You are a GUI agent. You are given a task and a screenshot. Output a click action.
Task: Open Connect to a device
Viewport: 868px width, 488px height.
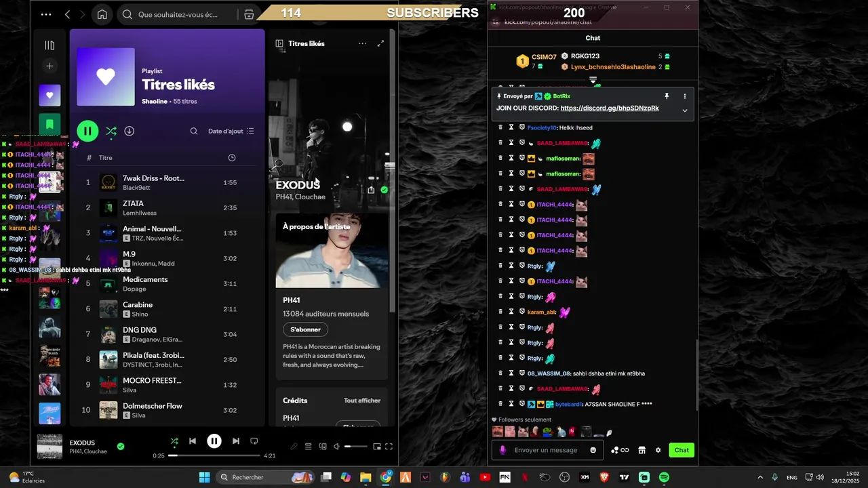[323, 447]
